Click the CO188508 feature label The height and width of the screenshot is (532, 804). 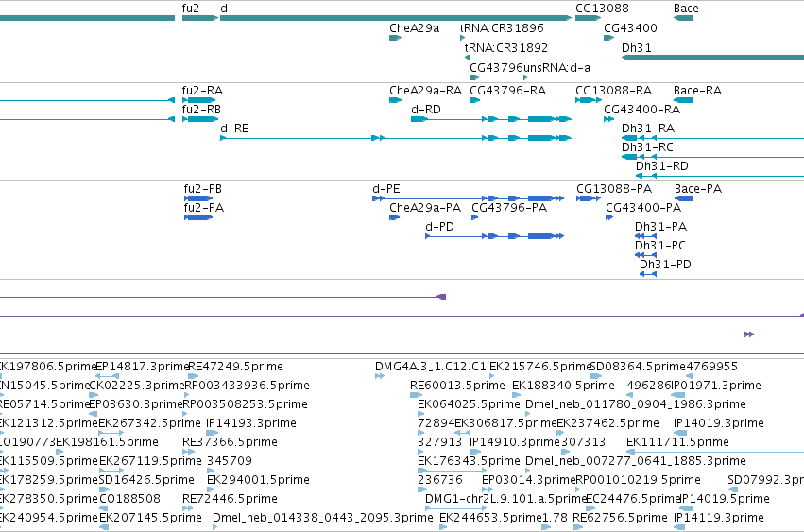tap(129, 499)
